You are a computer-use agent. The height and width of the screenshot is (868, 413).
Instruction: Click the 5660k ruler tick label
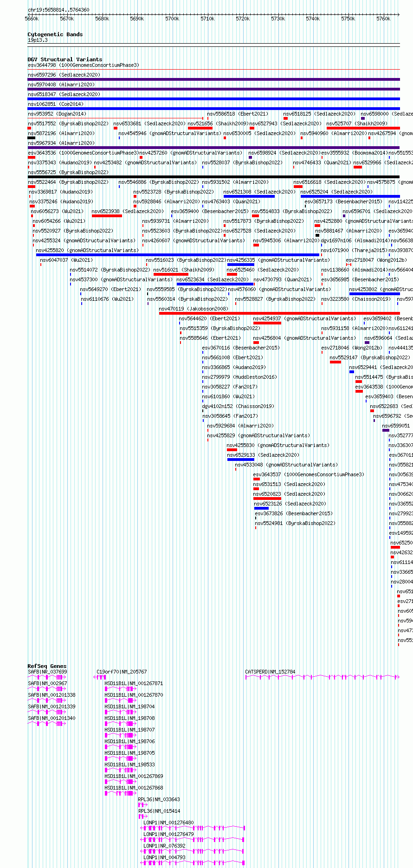tap(32, 19)
